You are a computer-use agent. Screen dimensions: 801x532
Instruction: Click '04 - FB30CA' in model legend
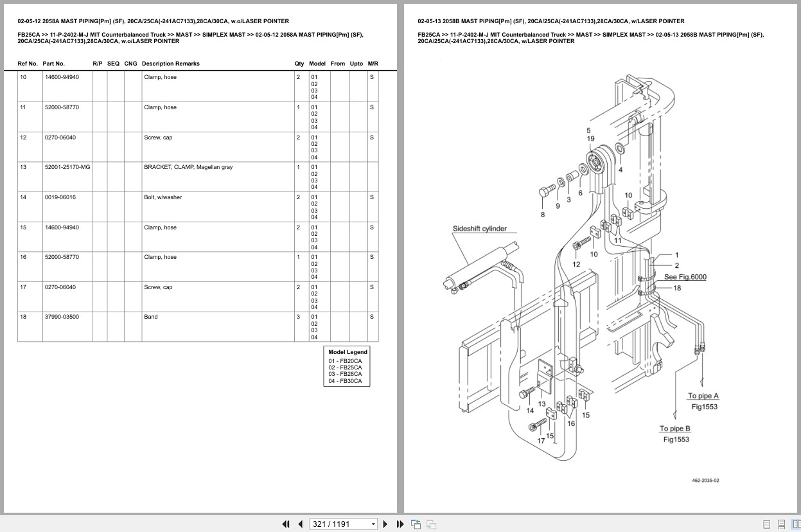tap(345, 381)
